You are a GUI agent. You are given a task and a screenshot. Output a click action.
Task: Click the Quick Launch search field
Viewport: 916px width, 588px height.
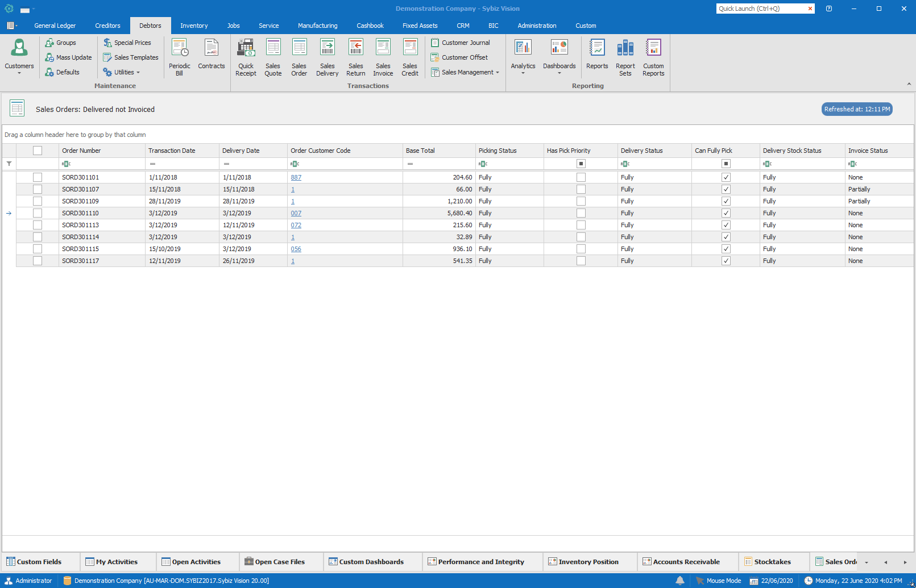pos(761,9)
